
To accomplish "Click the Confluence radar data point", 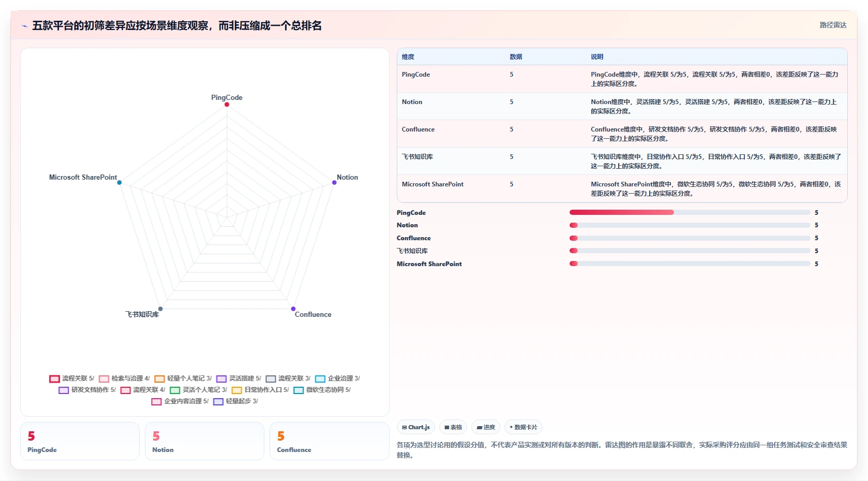I will [293, 309].
